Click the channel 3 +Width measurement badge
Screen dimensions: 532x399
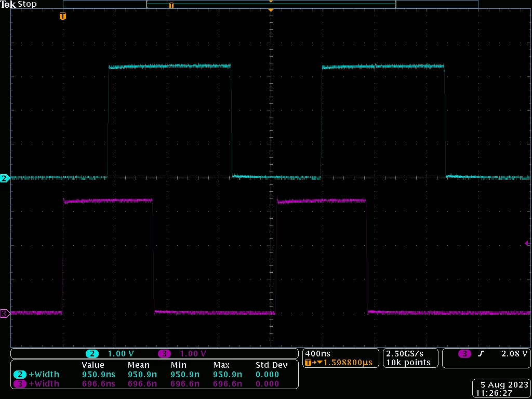20,384
